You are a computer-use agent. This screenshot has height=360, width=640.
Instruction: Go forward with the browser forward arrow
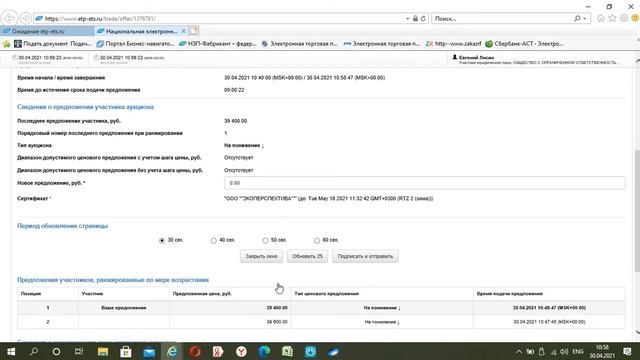pyautogui.click(x=25, y=18)
